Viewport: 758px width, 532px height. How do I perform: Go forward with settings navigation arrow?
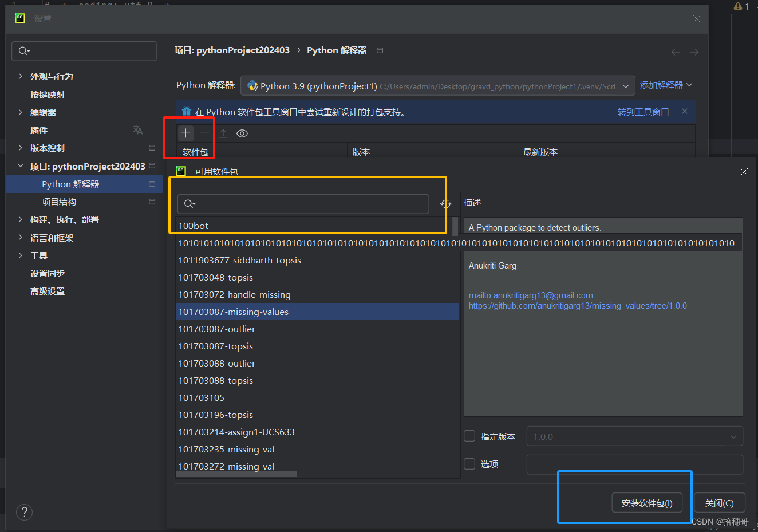(694, 52)
